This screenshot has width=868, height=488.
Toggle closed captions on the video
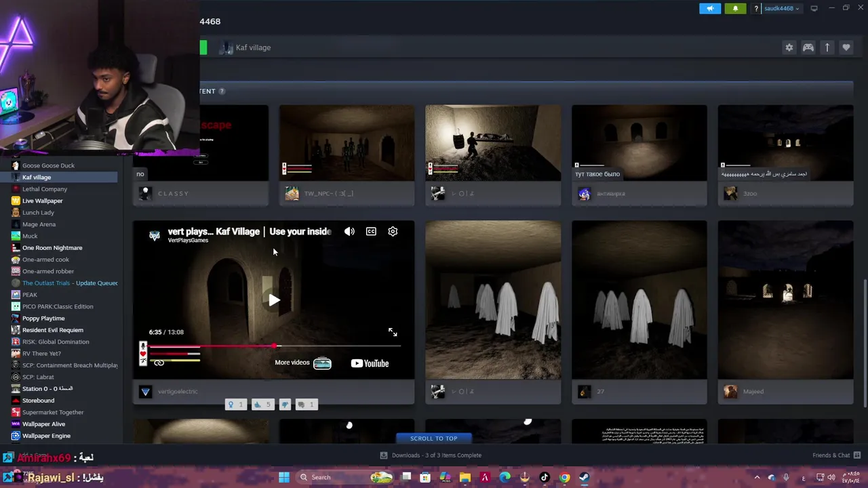click(x=371, y=231)
